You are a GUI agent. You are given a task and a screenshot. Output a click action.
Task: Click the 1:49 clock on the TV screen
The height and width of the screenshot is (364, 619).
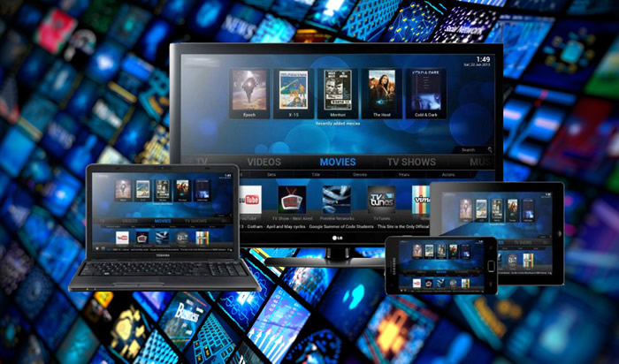(483, 59)
